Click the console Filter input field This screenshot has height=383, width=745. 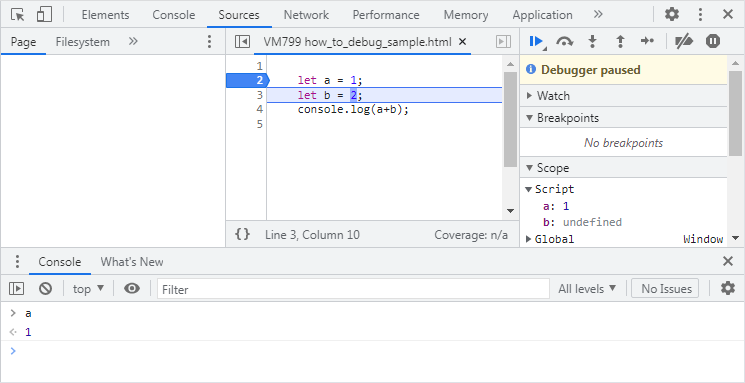pyautogui.click(x=353, y=289)
